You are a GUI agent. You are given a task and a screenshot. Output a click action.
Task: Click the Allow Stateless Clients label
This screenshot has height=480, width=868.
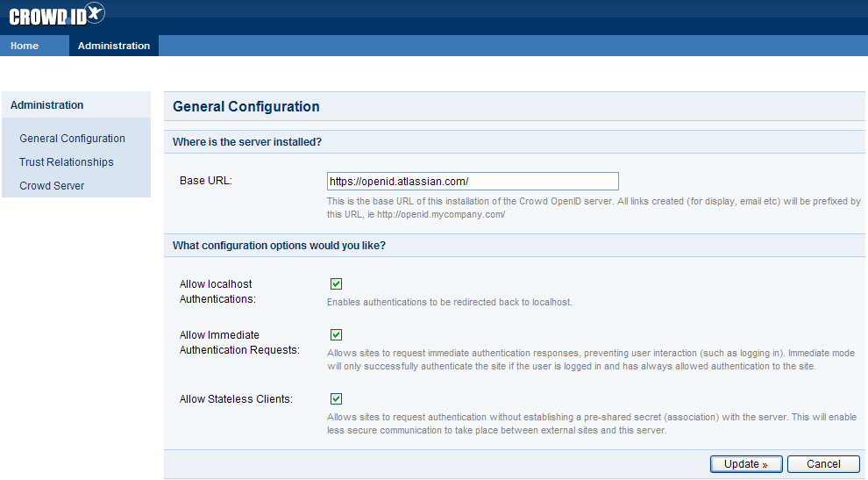236,399
